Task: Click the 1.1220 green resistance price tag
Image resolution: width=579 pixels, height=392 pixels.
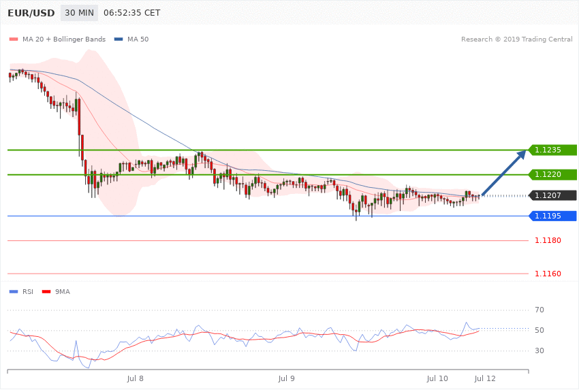Action: (x=552, y=174)
